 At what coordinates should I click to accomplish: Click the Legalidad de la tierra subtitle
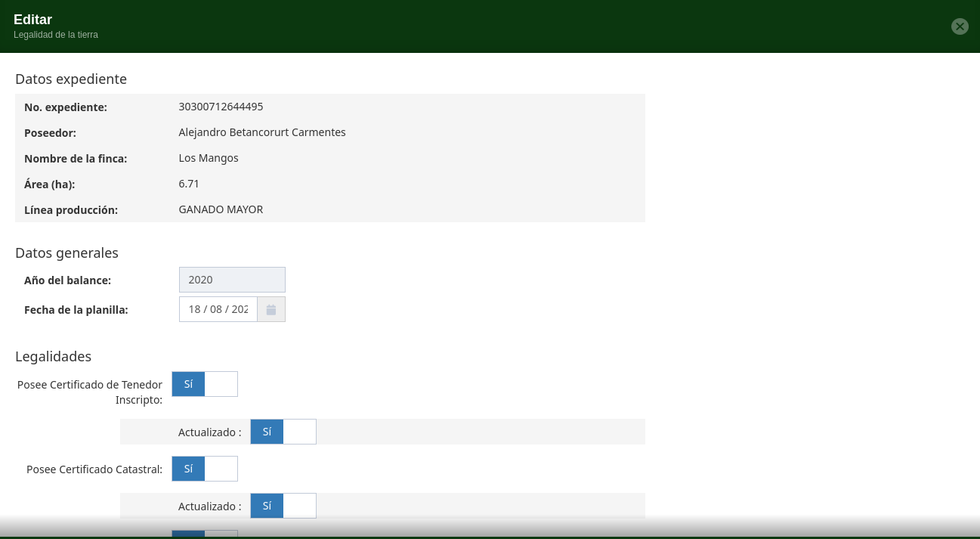56,35
